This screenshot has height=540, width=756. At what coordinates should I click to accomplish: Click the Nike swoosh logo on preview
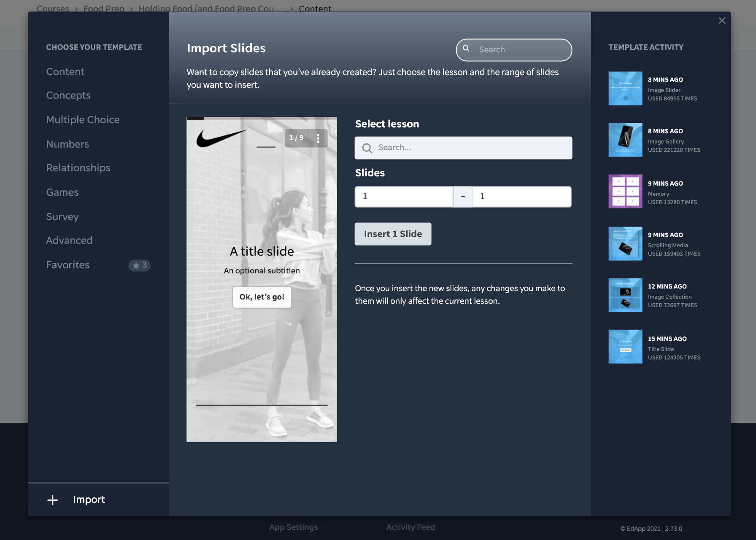coord(221,138)
